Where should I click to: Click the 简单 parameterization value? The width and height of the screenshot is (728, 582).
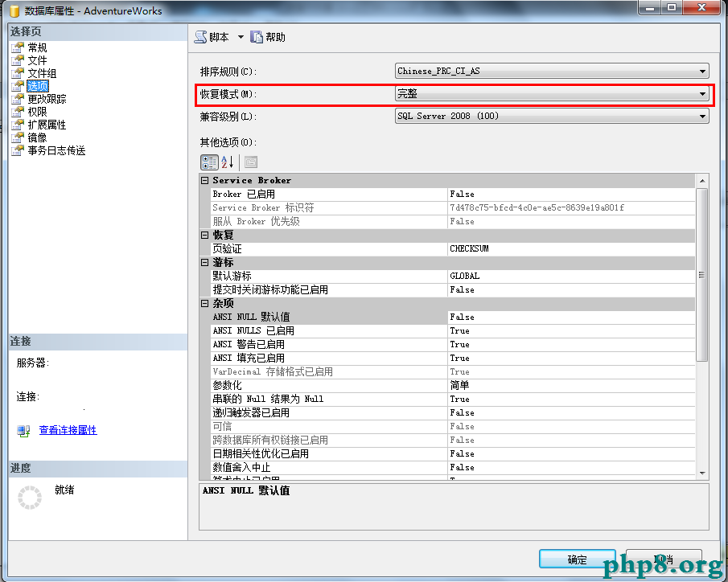(571, 385)
